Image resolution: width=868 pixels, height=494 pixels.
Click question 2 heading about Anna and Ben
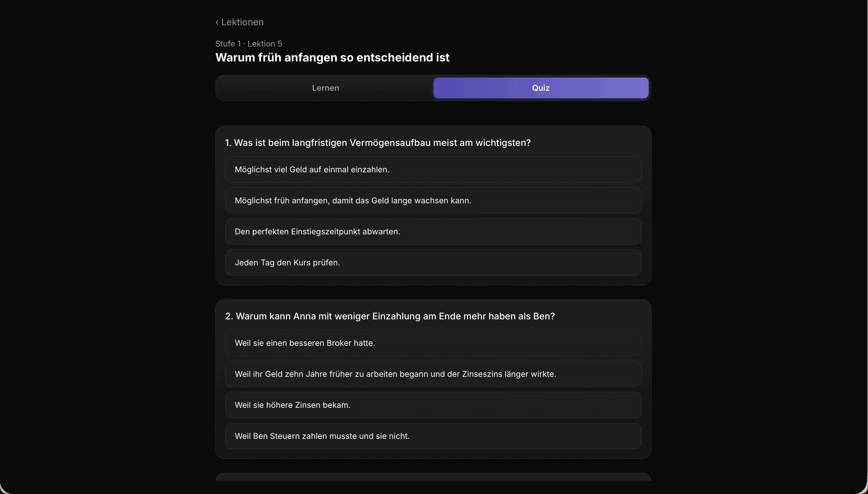point(390,316)
